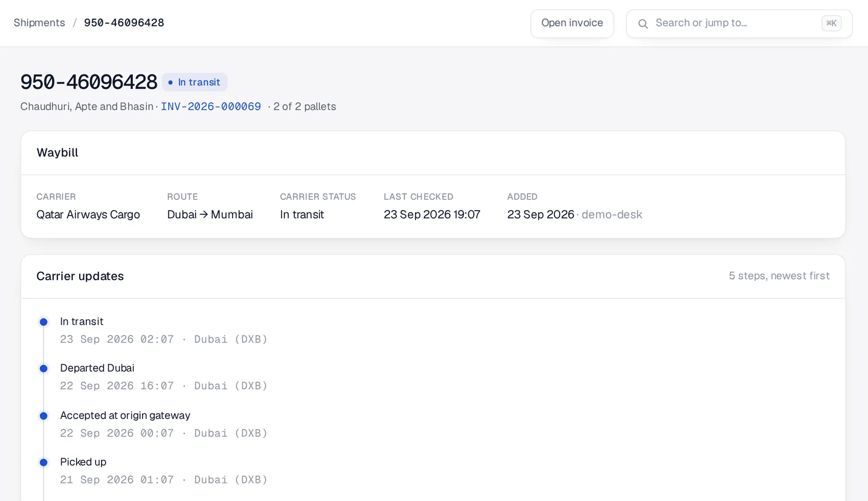Click the LAST CHECKED column label
The height and width of the screenshot is (501, 868).
tap(419, 196)
